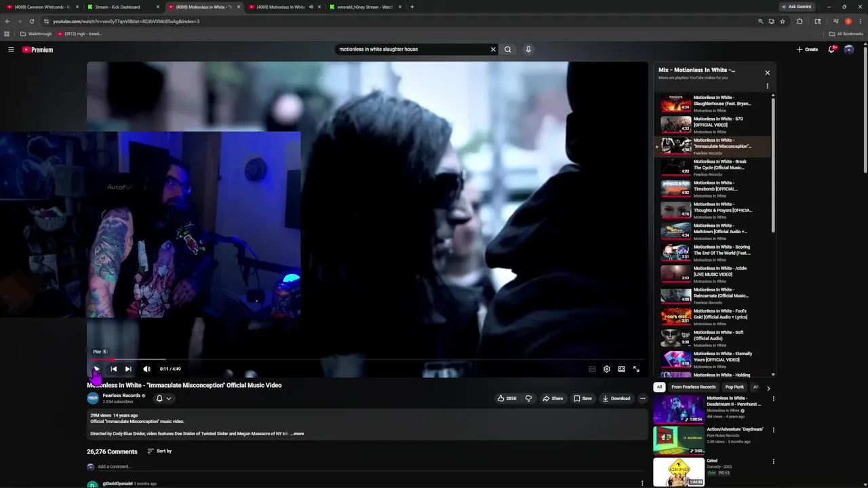Go to YouTube Premium home logo
Viewport: 868px width, 488px height.
(37, 49)
